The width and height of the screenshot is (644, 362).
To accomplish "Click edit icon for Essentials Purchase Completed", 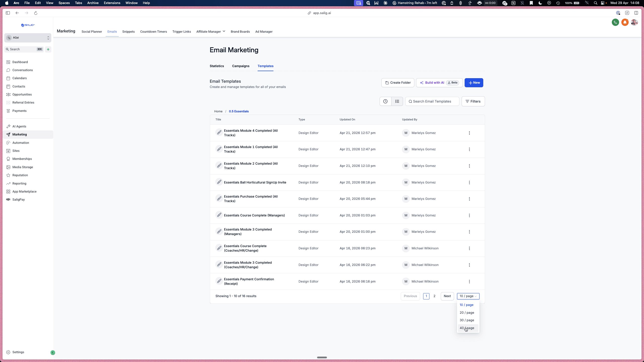I will point(219,198).
